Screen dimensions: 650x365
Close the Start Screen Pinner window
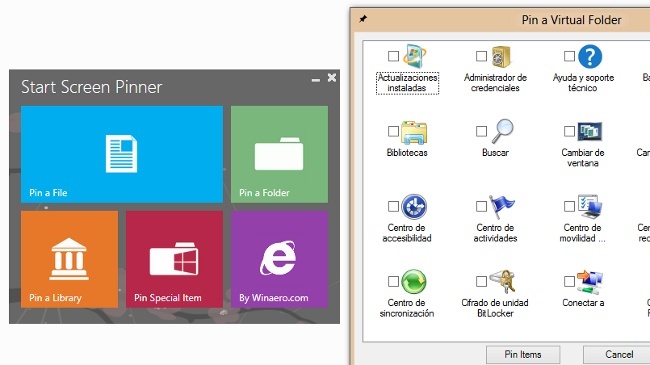pyautogui.click(x=332, y=78)
